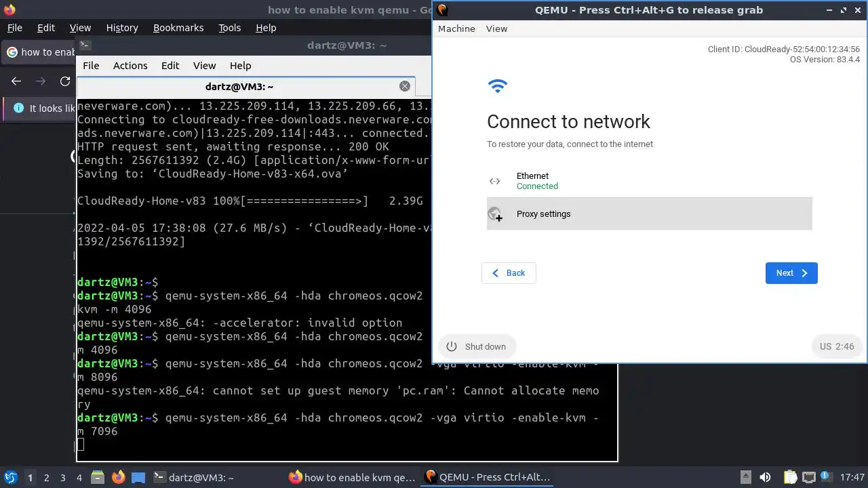Click the Shut down button
Screen dimensions: 868x488
477,346
